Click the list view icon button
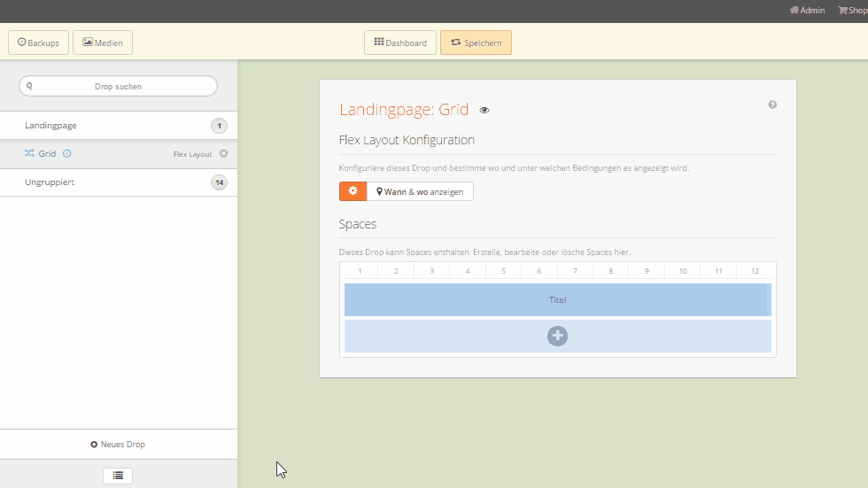The width and height of the screenshot is (868, 488). coord(118,476)
